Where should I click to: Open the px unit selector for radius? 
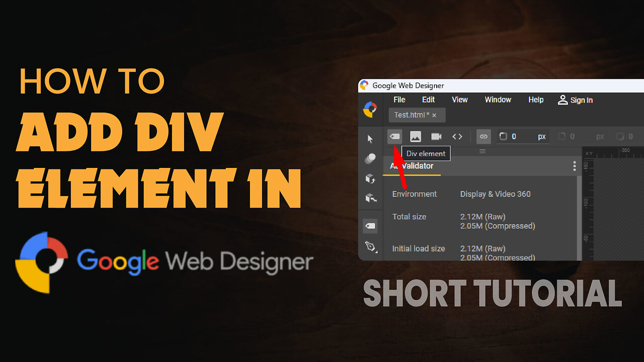click(x=542, y=136)
